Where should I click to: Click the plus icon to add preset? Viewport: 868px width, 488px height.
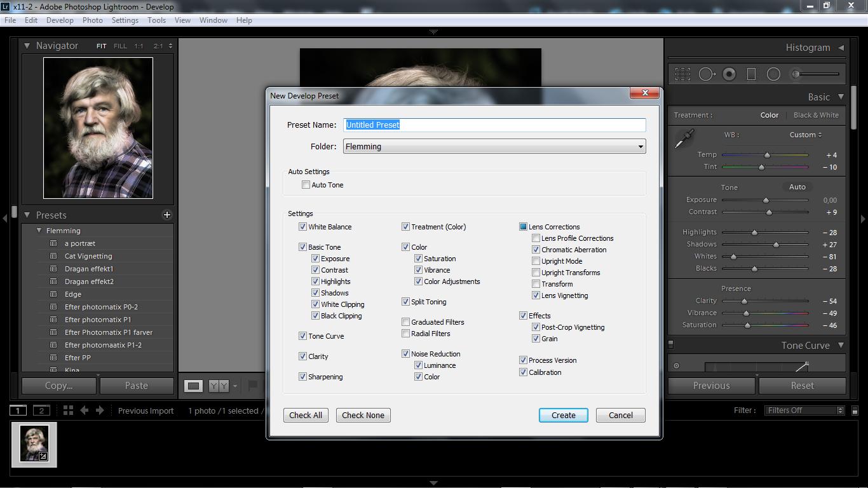pos(166,215)
